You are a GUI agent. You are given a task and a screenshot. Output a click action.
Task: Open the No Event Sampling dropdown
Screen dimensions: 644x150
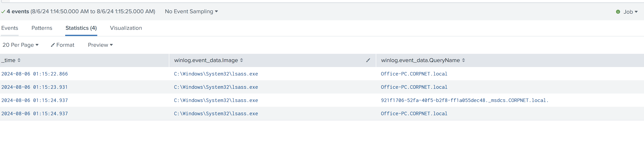point(191,12)
